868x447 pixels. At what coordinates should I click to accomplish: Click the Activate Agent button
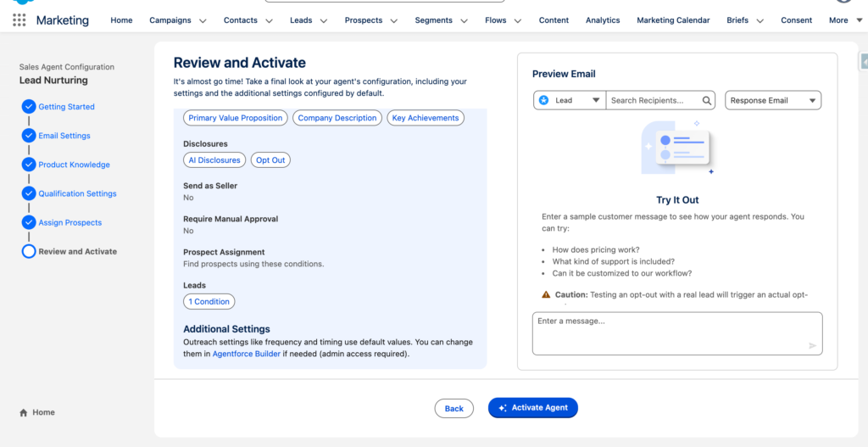click(x=533, y=408)
